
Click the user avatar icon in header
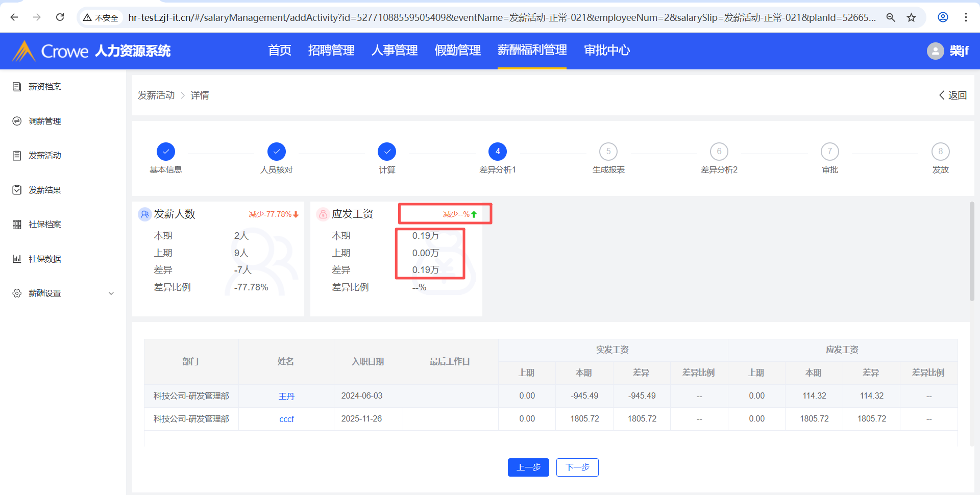[935, 51]
